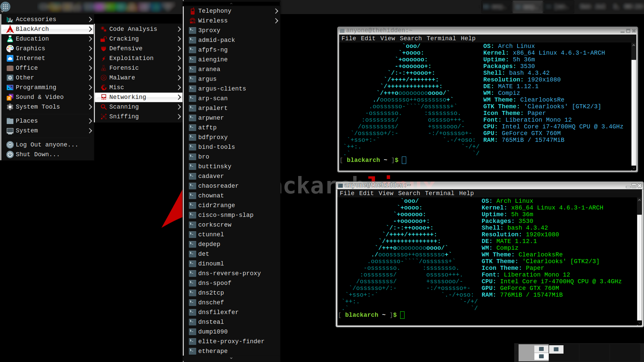The image size is (644, 362).
Task: Click the terminal icon beside etherape
Action: (193, 351)
